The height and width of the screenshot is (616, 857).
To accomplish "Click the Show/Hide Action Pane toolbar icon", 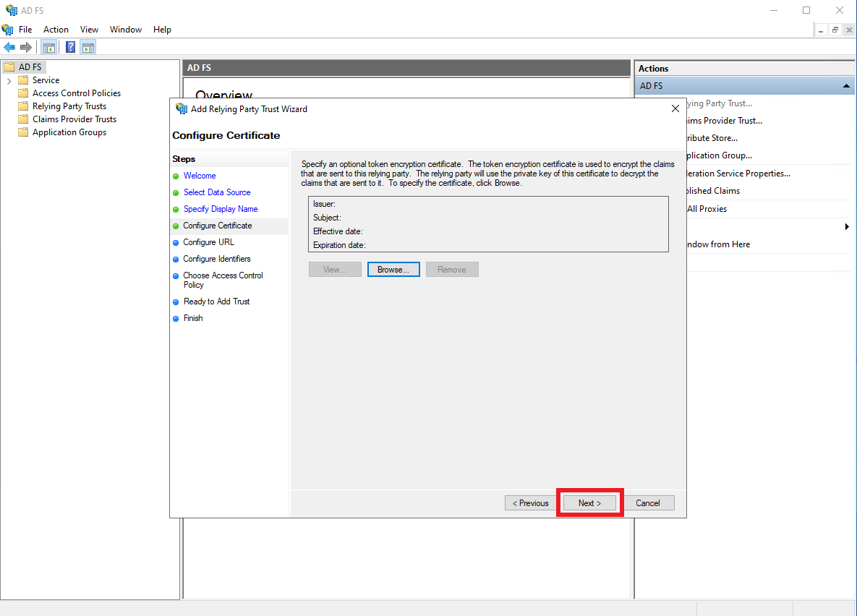I will (88, 46).
